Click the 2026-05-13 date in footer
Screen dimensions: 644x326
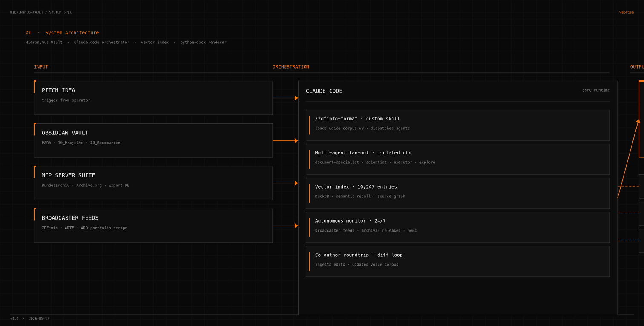pos(39,319)
